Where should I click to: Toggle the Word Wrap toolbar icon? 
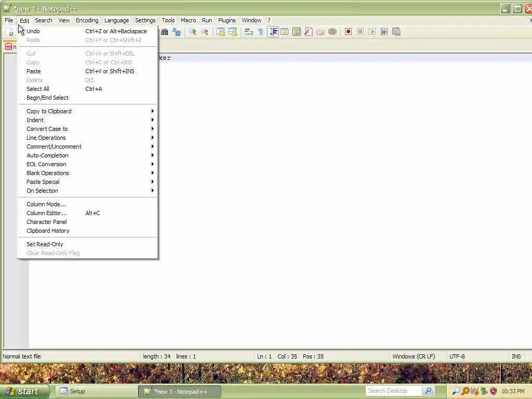click(249, 32)
